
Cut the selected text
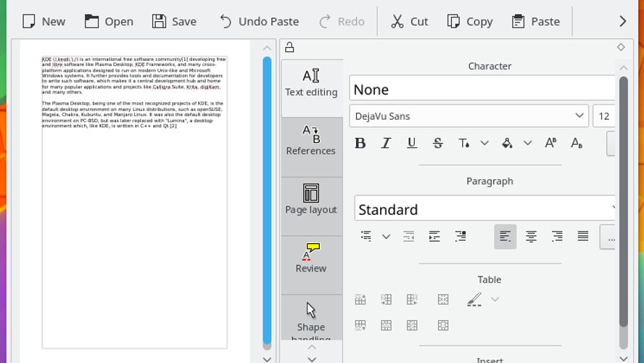click(410, 21)
